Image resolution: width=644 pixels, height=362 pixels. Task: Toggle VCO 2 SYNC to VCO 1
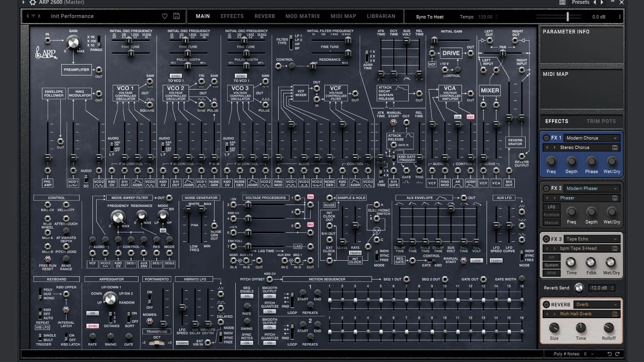[x=175, y=76]
